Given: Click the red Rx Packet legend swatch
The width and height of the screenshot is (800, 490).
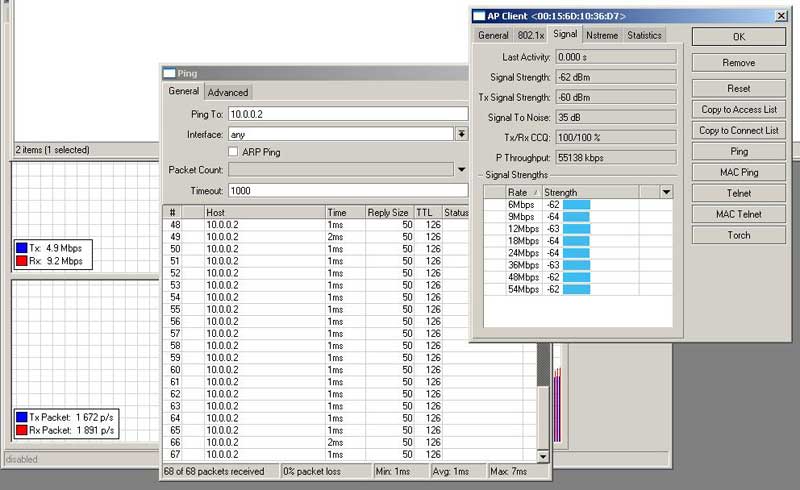Looking at the screenshot, I should tap(21, 430).
